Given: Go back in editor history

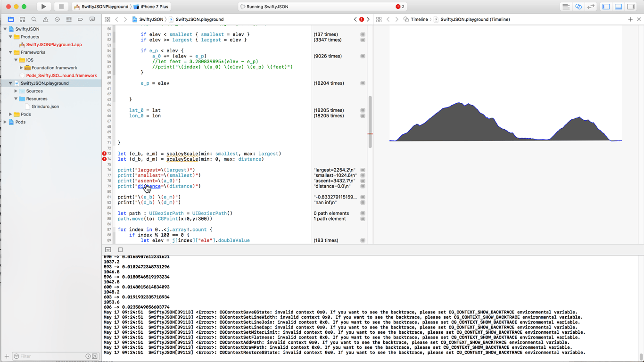Looking at the screenshot, I should pos(116,19).
